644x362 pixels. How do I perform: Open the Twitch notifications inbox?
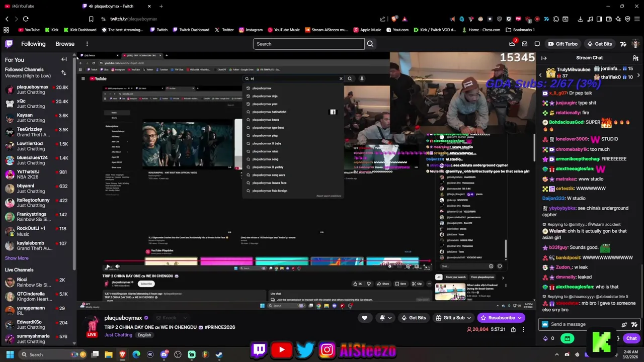pos(524,44)
